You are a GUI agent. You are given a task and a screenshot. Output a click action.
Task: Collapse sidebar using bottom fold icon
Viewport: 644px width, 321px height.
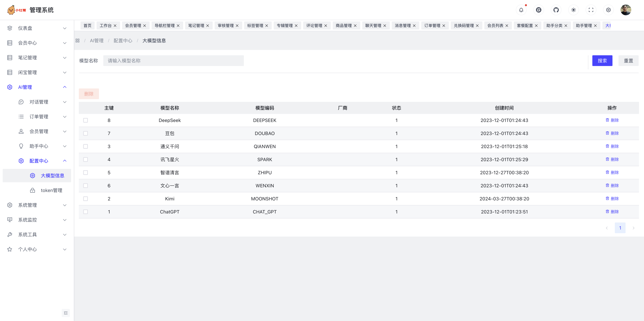(66, 313)
